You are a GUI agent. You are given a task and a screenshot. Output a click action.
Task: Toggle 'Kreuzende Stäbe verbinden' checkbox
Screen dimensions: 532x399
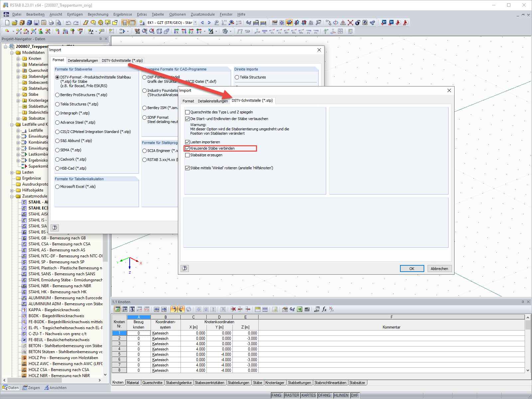(x=188, y=148)
